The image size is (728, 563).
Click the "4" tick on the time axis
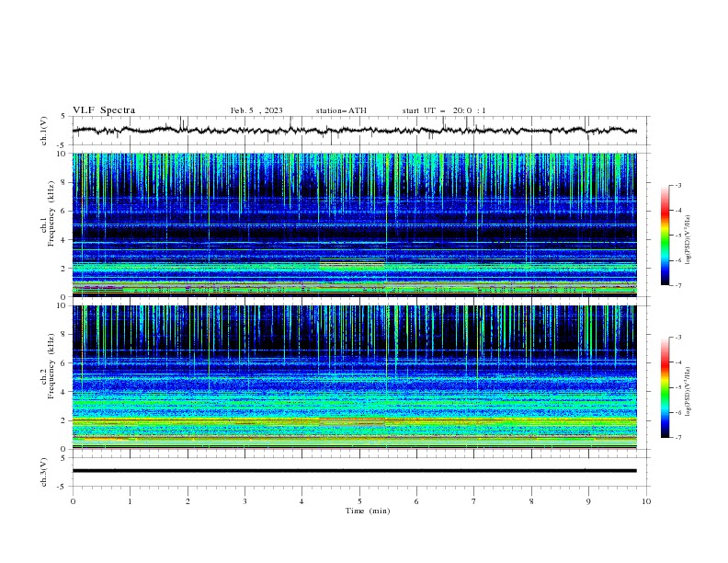tap(301, 501)
